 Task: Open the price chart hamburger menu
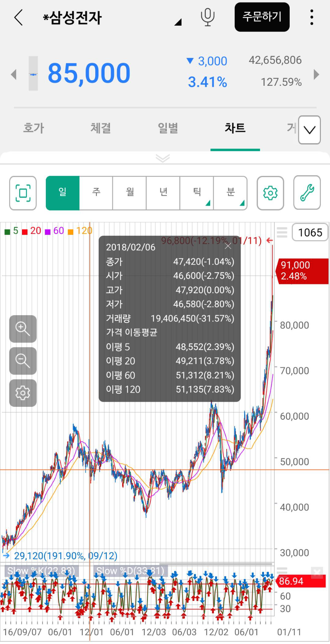pyautogui.click(x=282, y=232)
